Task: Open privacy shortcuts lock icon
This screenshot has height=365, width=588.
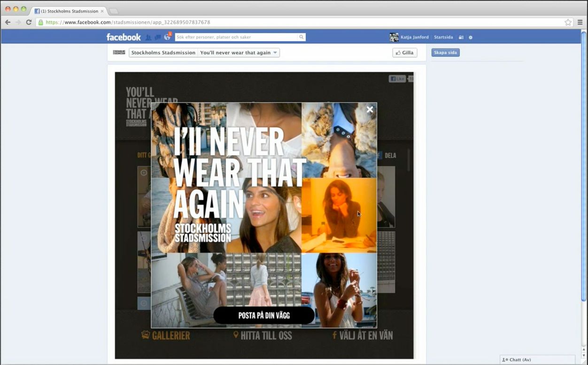Action: (x=461, y=37)
